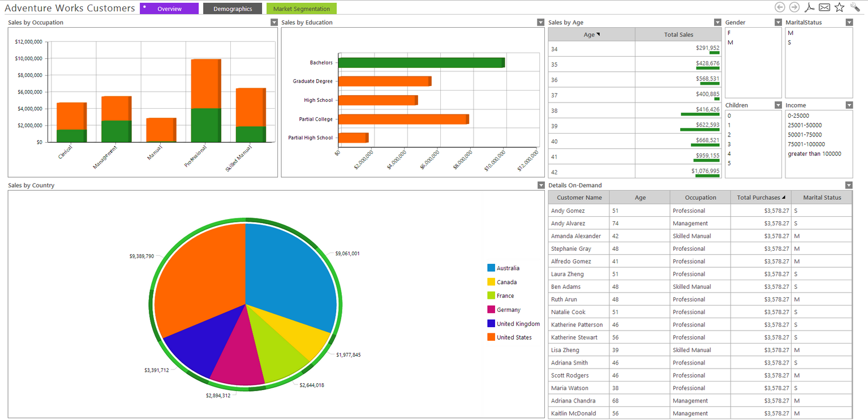Click Adriana Chandra Management occupation cell

(700, 401)
